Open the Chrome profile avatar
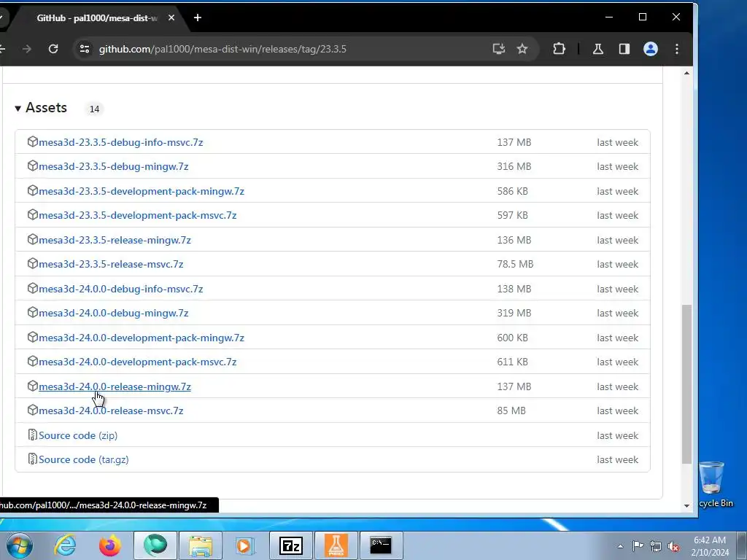The height and width of the screenshot is (560, 747). pos(650,49)
